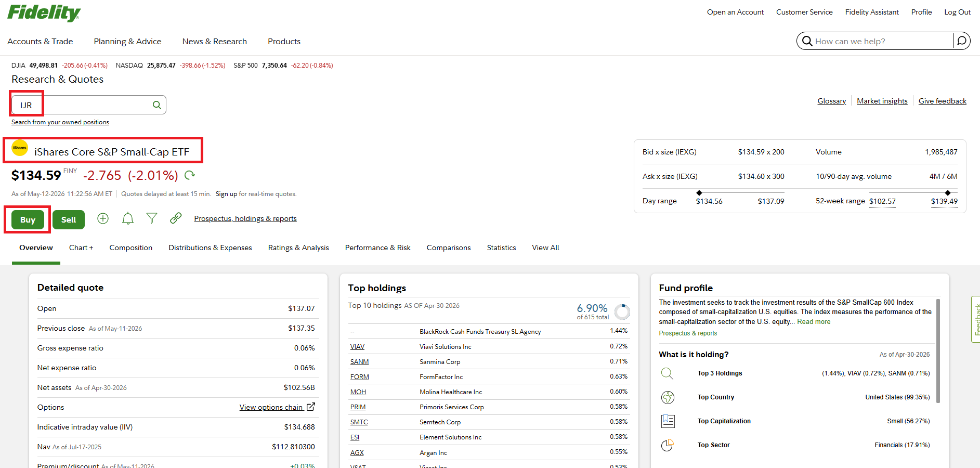
Task: Open FORM ticker link in top holdings
Action: coord(359,377)
